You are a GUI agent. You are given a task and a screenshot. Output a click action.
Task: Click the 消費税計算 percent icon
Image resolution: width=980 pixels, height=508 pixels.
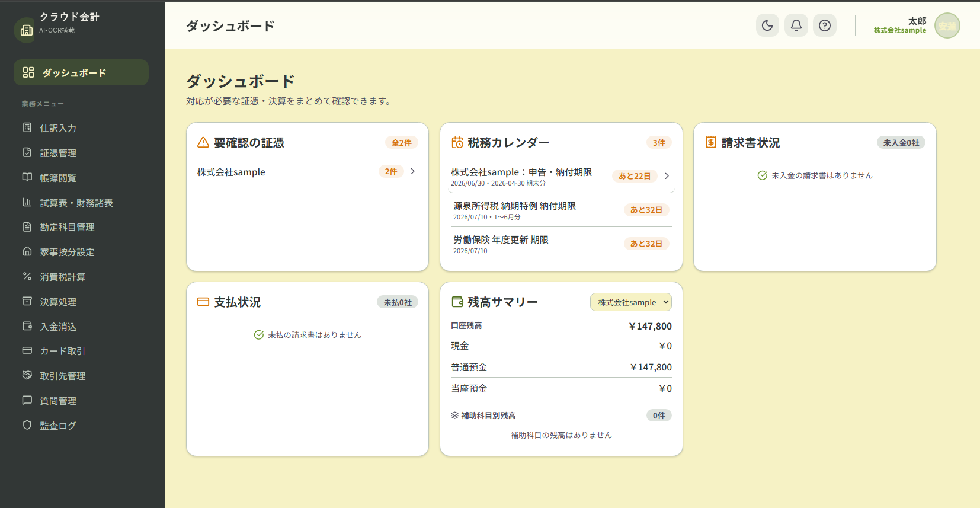point(27,276)
